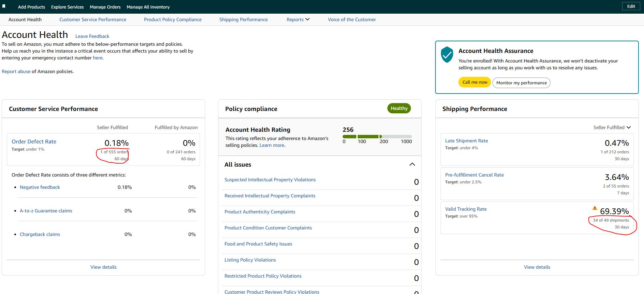This screenshot has width=644, height=294.
Task: Switch to Customer Service Performance tab
Action: [x=93, y=19]
